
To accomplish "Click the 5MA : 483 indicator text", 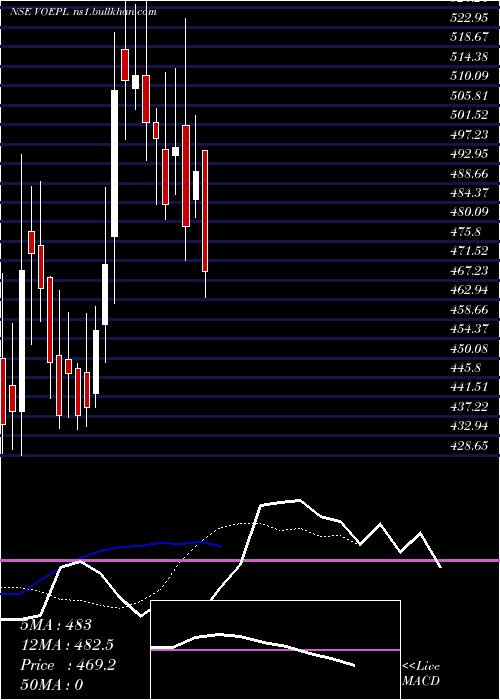I will pyautogui.click(x=56, y=625).
